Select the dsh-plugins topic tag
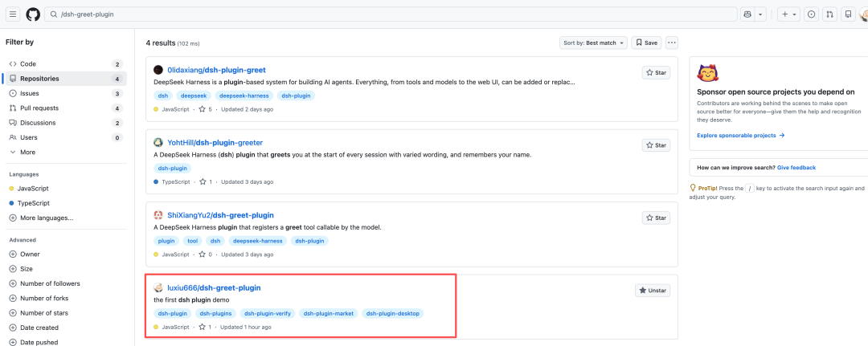 (x=215, y=313)
